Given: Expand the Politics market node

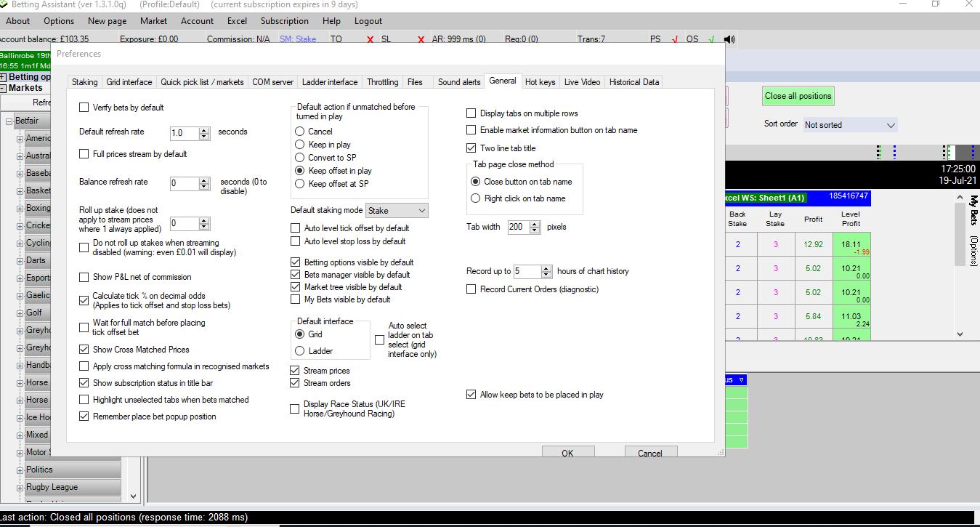Looking at the screenshot, I should [x=20, y=470].
